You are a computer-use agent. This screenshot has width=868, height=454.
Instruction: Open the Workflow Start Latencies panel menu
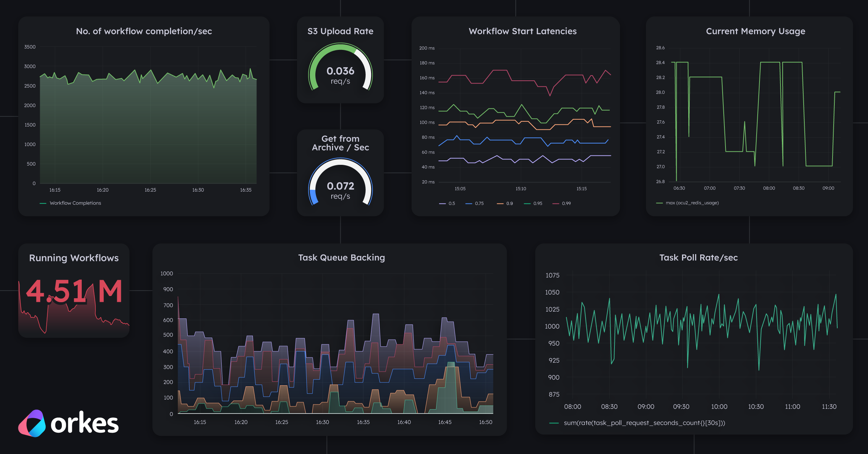click(523, 31)
